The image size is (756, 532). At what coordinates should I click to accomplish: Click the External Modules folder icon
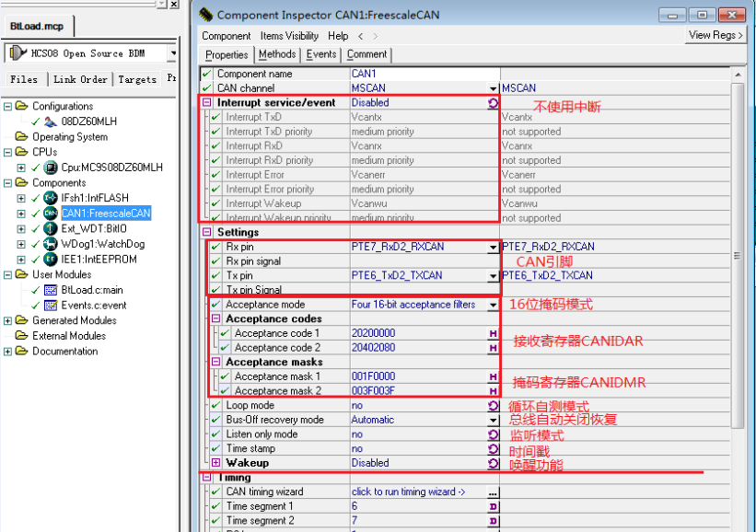tap(22, 335)
